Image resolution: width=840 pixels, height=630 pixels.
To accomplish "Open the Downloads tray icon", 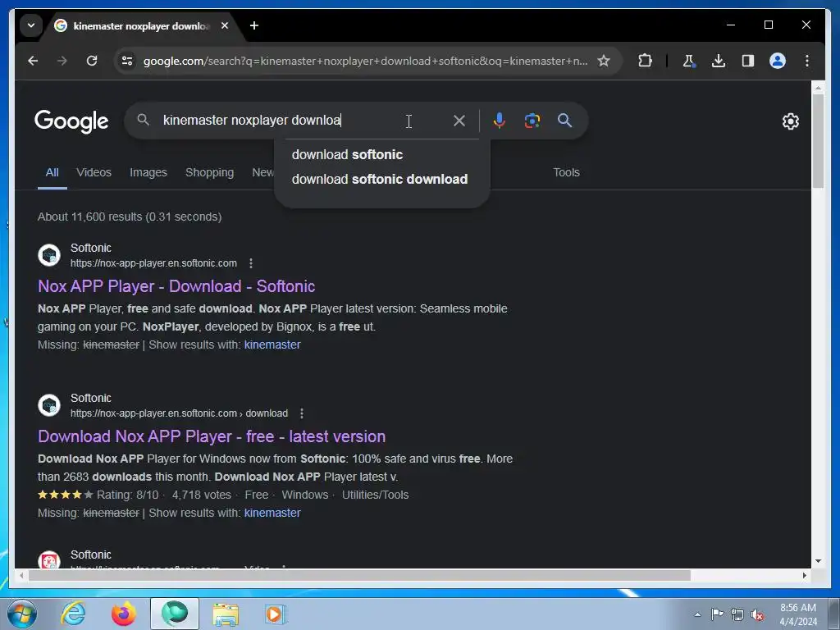I will 719,61.
